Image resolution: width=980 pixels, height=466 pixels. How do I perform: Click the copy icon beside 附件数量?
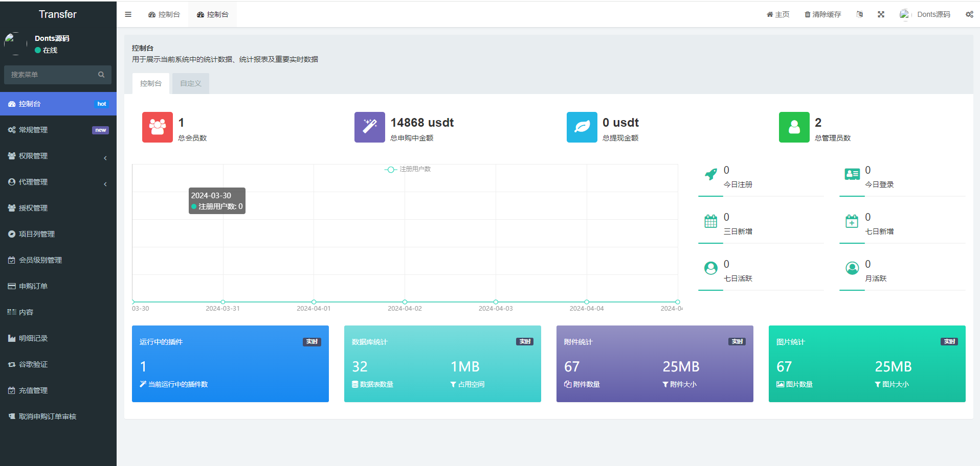(x=568, y=384)
